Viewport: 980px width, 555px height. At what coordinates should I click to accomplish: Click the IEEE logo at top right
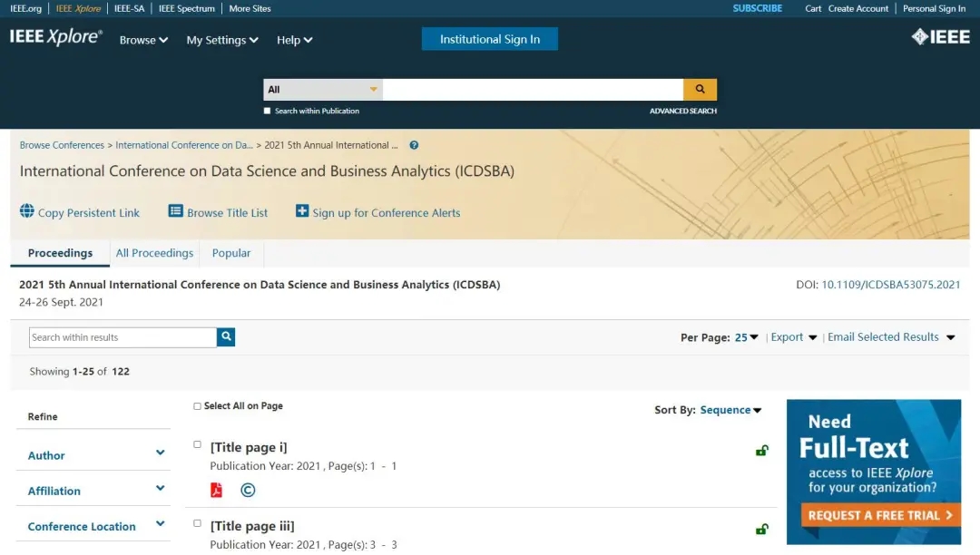(941, 37)
